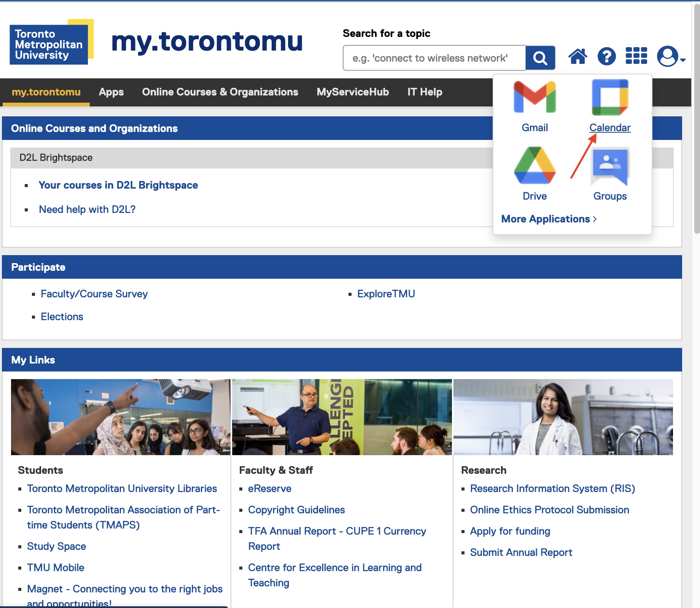Open the ExploreTMU link
Viewport: 700px width, 608px height.
(x=386, y=294)
